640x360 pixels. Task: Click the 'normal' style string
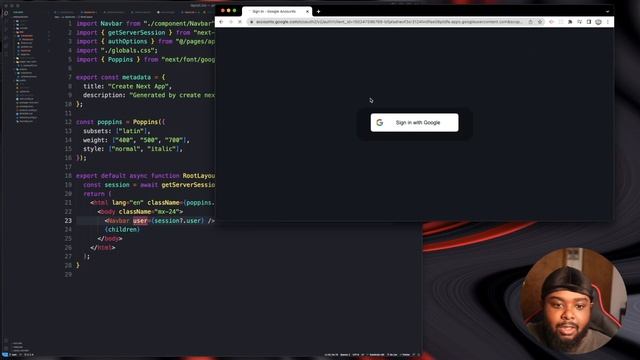[x=126, y=149]
